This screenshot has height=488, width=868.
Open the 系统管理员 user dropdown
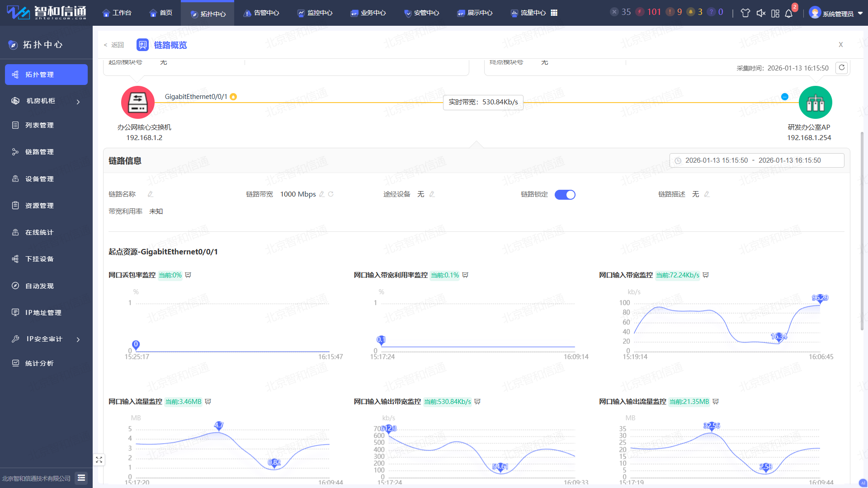[837, 13]
